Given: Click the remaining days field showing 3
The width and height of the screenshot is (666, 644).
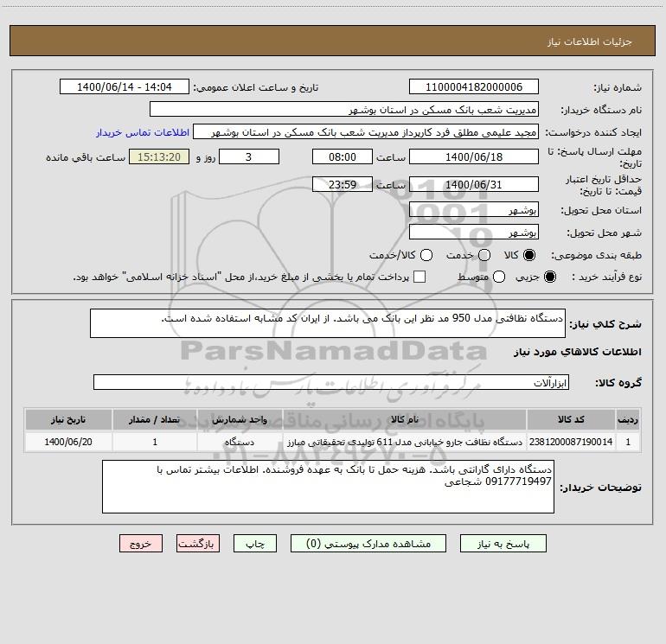Looking at the screenshot, I should 249,156.
